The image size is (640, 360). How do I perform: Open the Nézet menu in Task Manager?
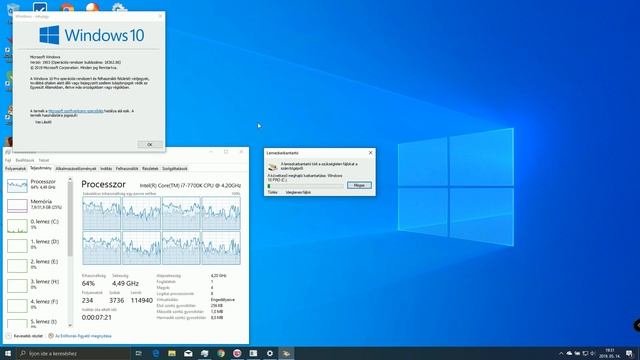click(44, 160)
